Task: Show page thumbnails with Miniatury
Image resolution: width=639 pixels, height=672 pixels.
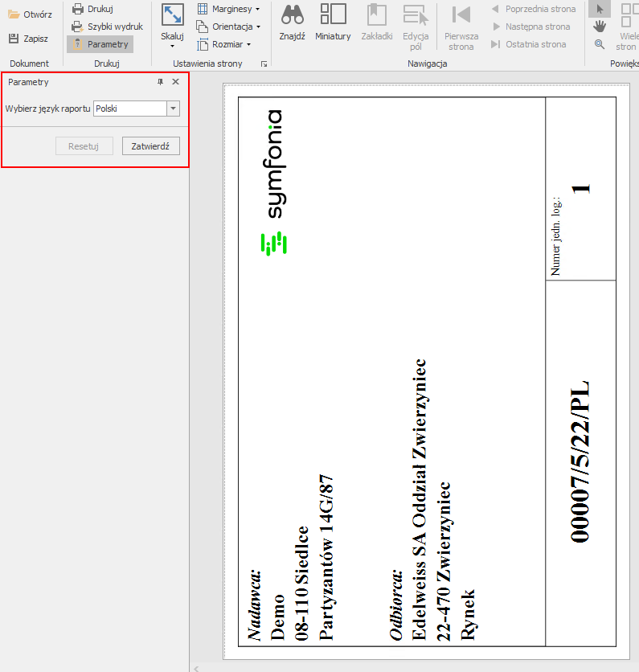Action: pyautogui.click(x=333, y=22)
